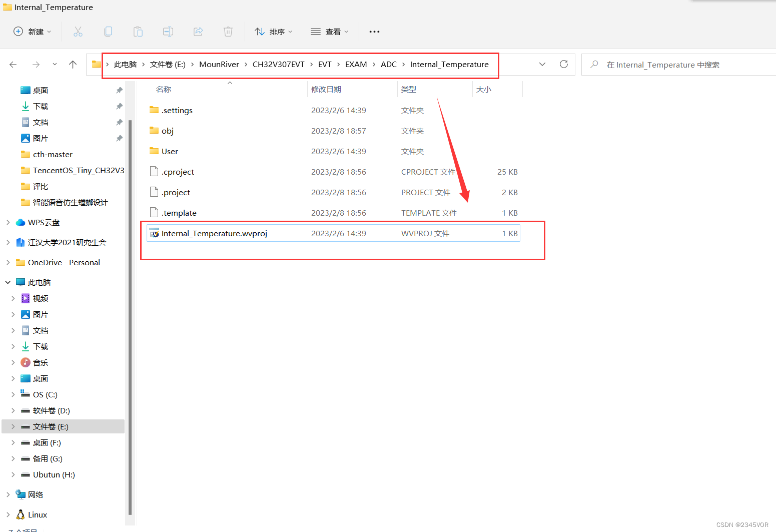Viewport: 776px width, 532px height.
Task: Expand 江汉大学2021研究生会 node
Action: pos(8,243)
